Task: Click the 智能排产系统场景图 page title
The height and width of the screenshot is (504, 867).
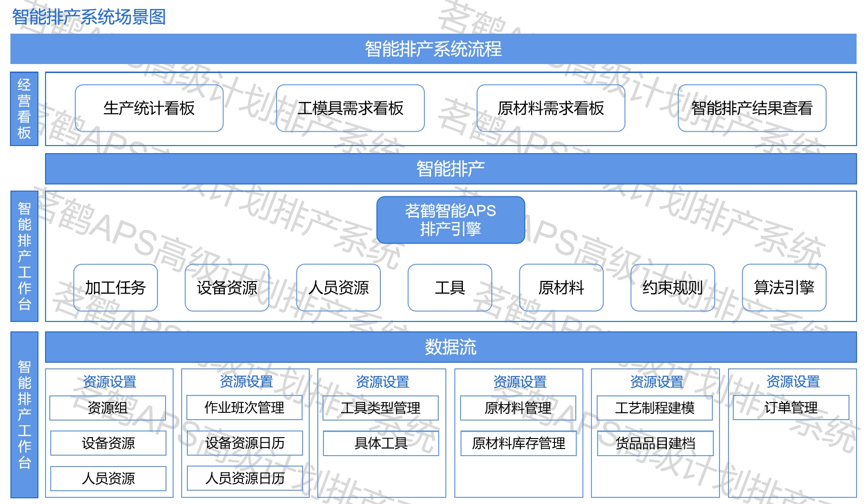Action: (x=89, y=17)
